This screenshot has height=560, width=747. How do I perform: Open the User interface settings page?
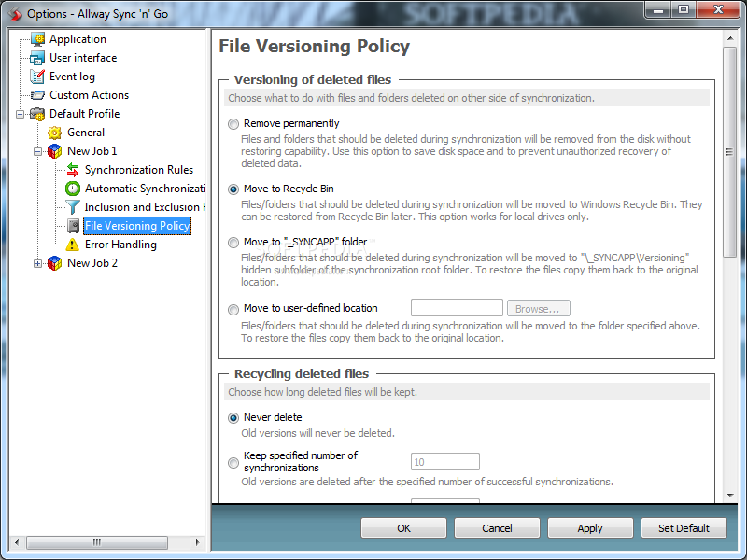pyautogui.click(x=83, y=58)
